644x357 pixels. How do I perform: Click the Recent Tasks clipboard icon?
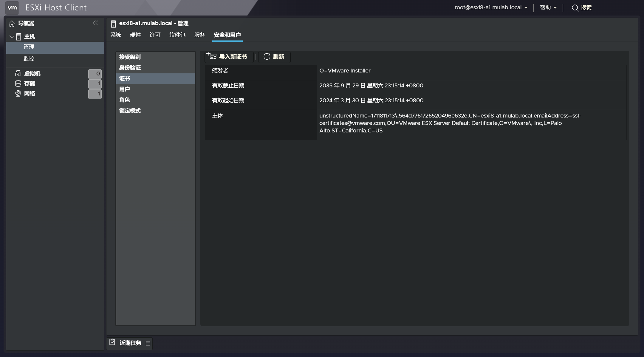(112, 342)
